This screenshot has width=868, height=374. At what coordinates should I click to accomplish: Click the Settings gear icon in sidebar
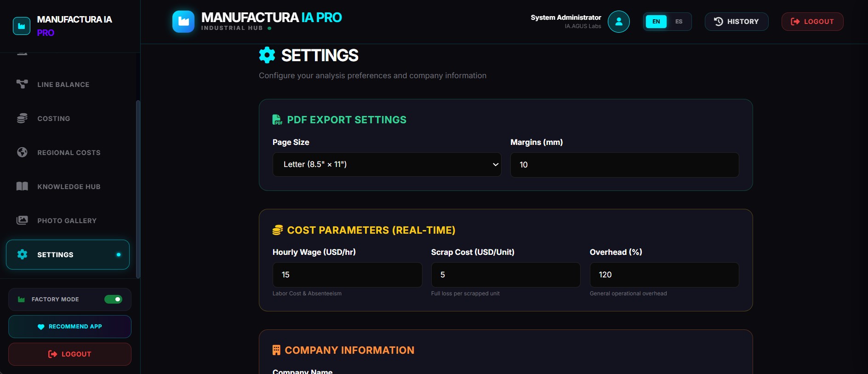point(22,254)
